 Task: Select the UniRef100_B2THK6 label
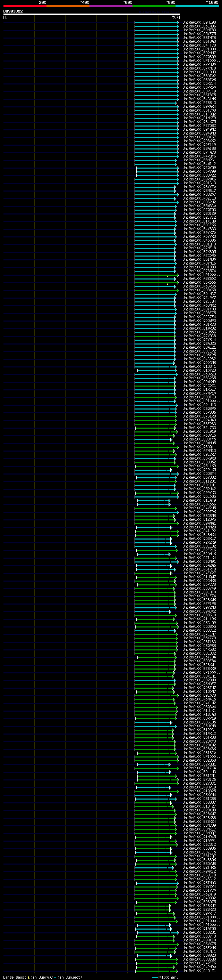coord(199,868)
